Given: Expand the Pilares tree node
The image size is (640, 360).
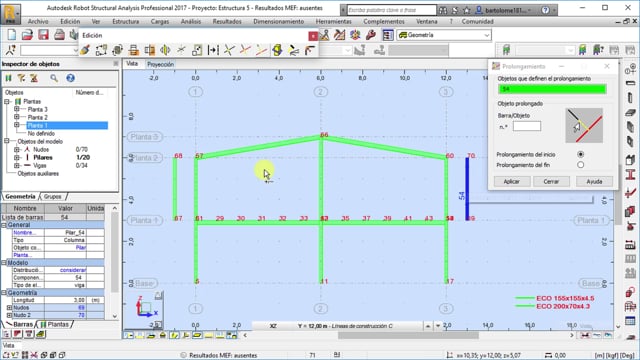Looking at the screenshot, I should click(x=17, y=157).
